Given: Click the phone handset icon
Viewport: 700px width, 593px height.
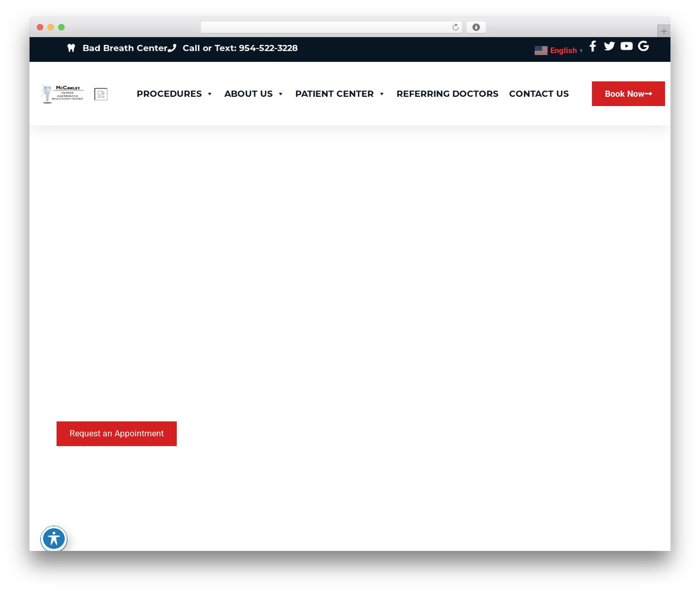Looking at the screenshot, I should point(172,48).
